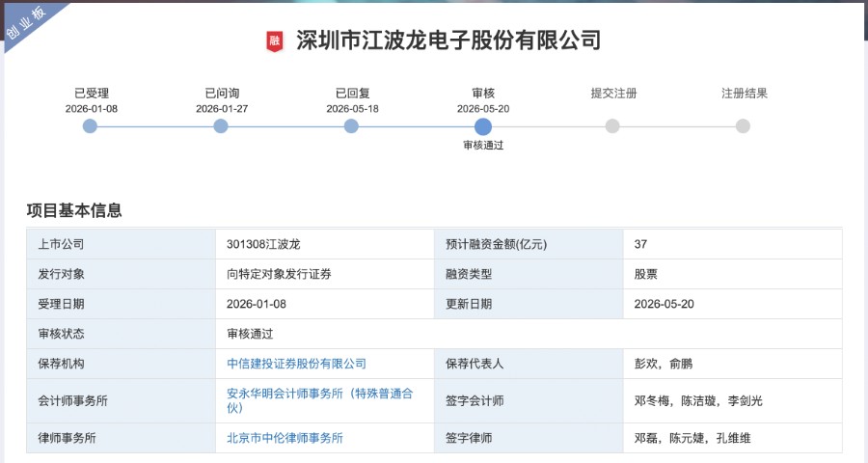Click the 项目基本信息 heading
Screen dimensions: 868x463
tap(74, 210)
